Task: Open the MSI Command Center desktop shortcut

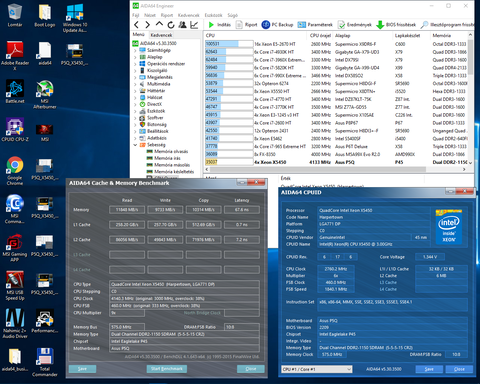Action: point(15,209)
